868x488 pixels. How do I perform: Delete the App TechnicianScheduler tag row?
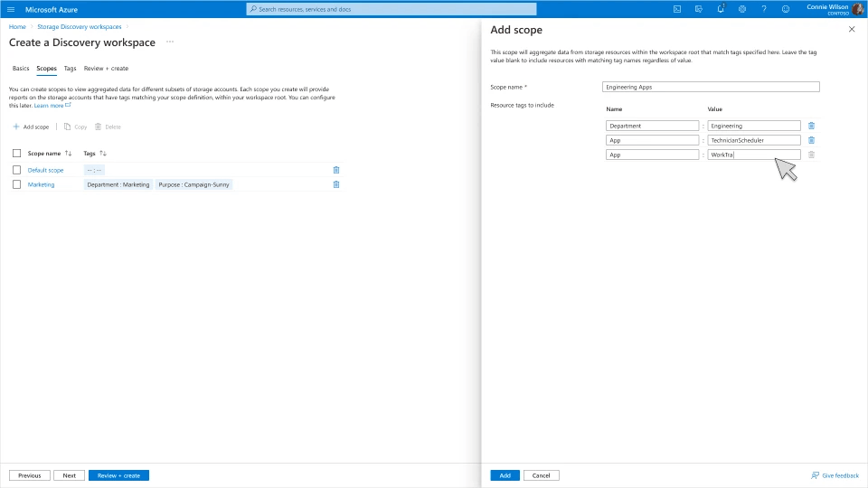click(811, 140)
